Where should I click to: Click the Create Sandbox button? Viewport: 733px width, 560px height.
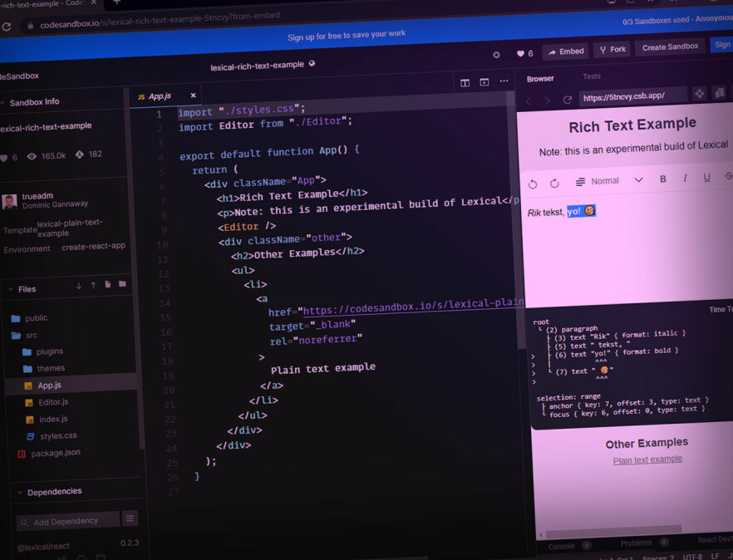(670, 47)
